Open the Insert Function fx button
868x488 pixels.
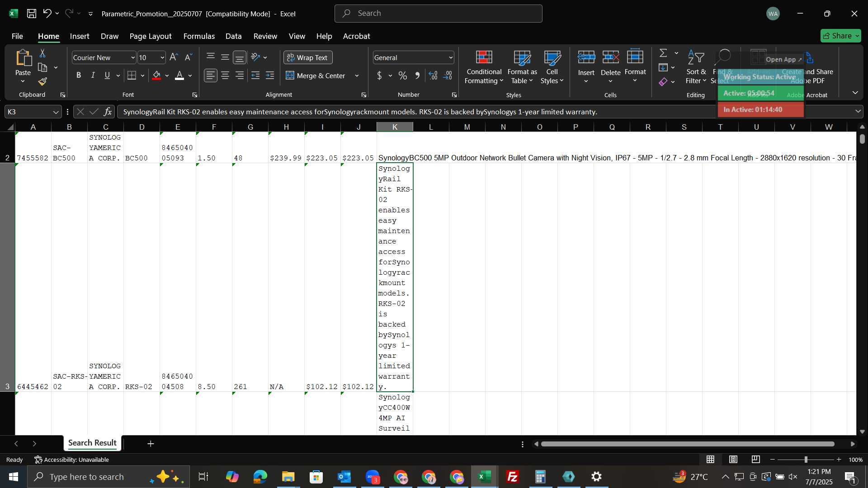[x=108, y=112]
